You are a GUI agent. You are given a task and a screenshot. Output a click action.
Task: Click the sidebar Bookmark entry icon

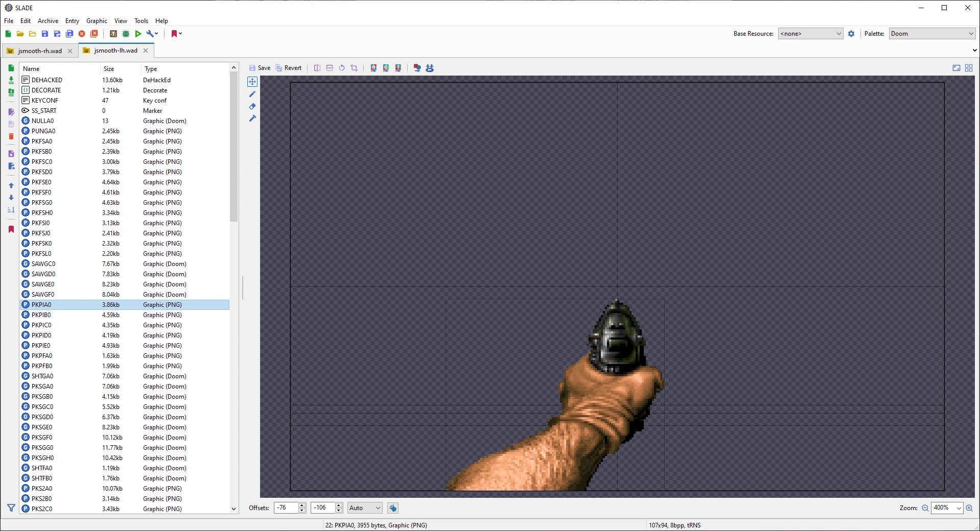pyautogui.click(x=11, y=229)
